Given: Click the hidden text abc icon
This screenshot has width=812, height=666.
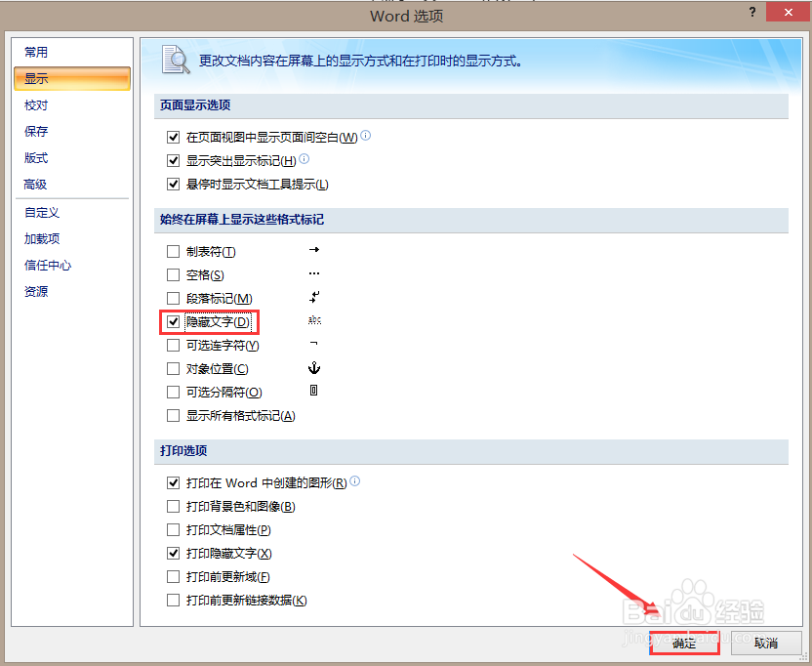Looking at the screenshot, I should pos(314,320).
